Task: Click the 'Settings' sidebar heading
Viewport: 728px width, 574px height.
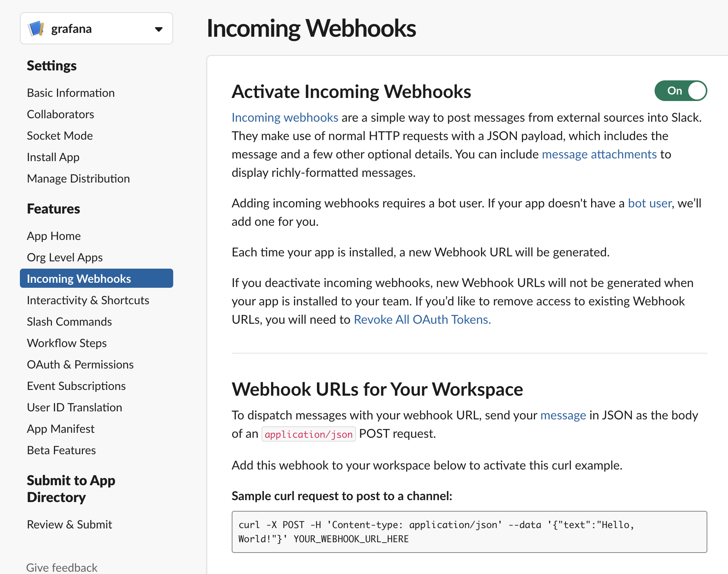Action: [52, 66]
